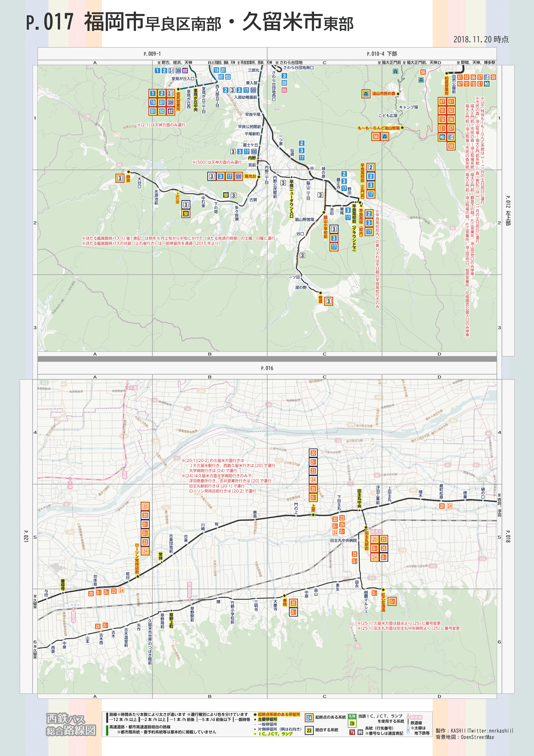
Task: Select the 25-1 badge in column above 上原
Action: pyautogui.click(x=313, y=498)
